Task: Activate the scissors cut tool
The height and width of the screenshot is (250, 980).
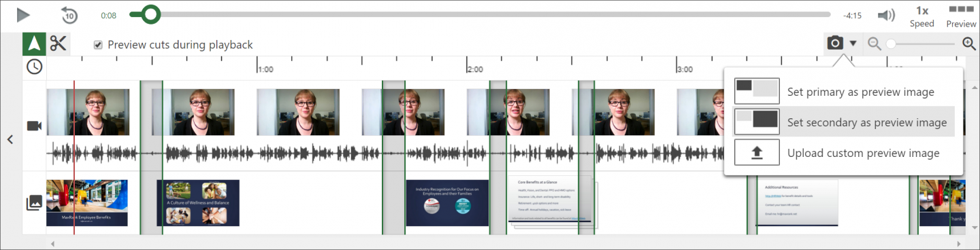Action: (59, 44)
